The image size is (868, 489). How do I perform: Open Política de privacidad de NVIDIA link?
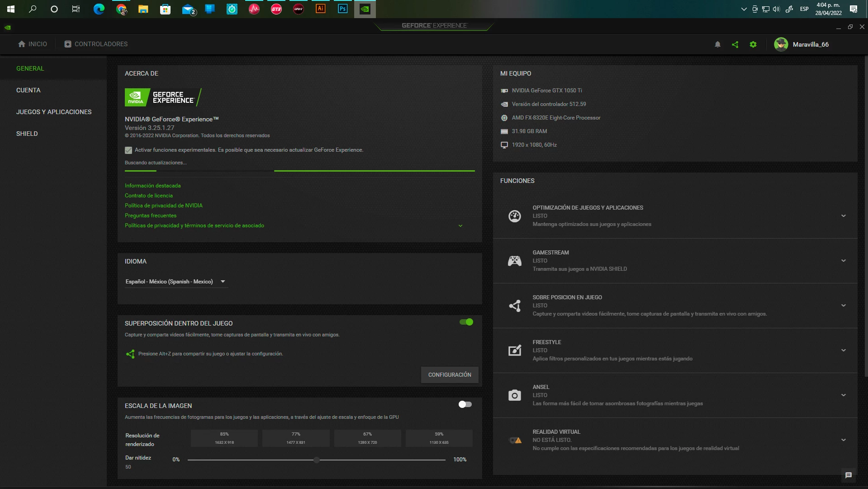(164, 206)
